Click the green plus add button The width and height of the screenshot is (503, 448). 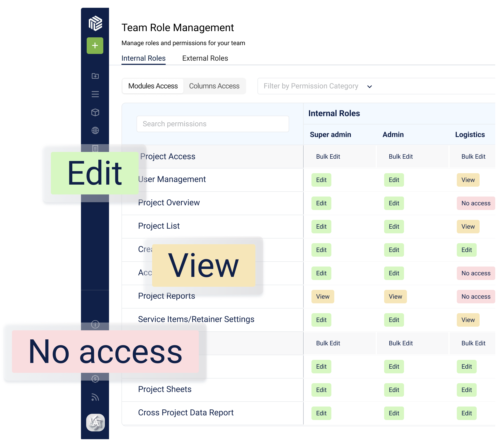[x=95, y=46]
